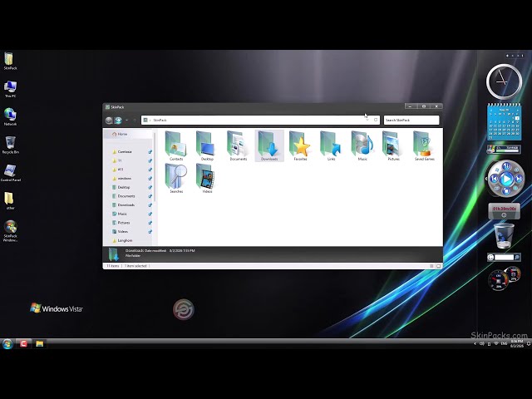
Task: Click the drive meter gadget
Action: [x=504, y=149]
